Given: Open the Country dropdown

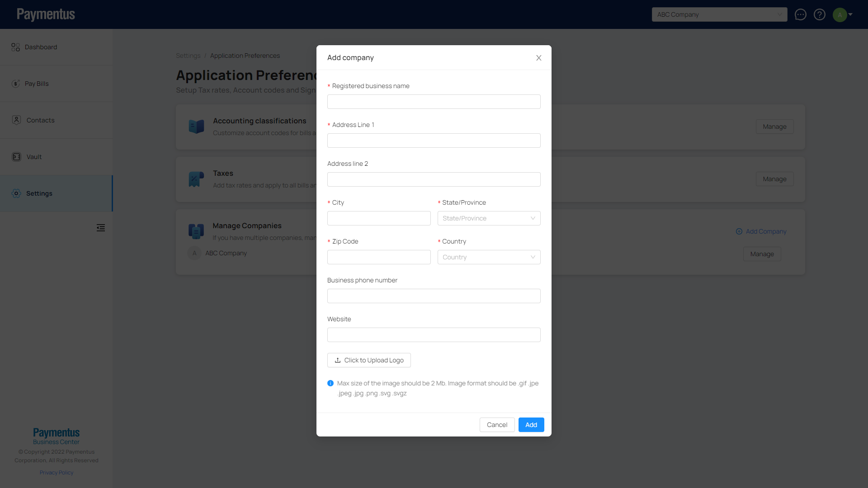Looking at the screenshot, I should [x=489, y=257].
